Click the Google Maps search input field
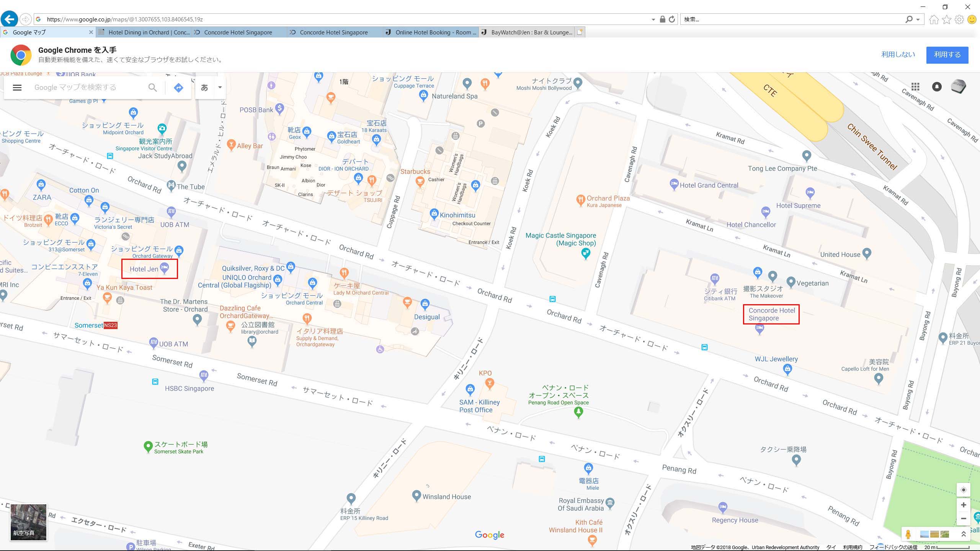The width and height of the screenshot is (980, 551). [x=88, y=88]
